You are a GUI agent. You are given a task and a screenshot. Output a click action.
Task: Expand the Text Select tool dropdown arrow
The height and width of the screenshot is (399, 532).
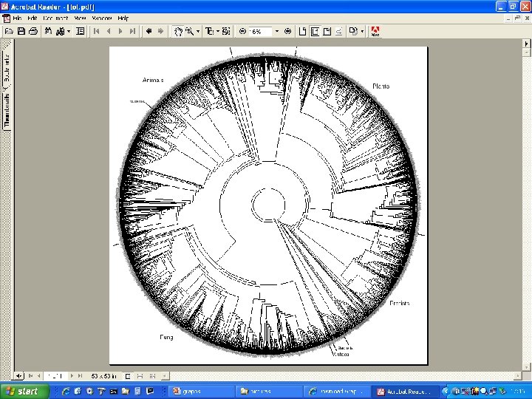pyautogui.click(x=217, y=32)
